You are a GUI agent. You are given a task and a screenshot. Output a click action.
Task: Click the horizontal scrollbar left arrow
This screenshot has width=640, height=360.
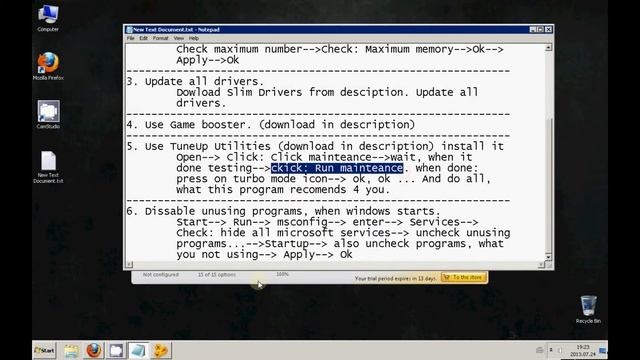[x=129, y=264]
